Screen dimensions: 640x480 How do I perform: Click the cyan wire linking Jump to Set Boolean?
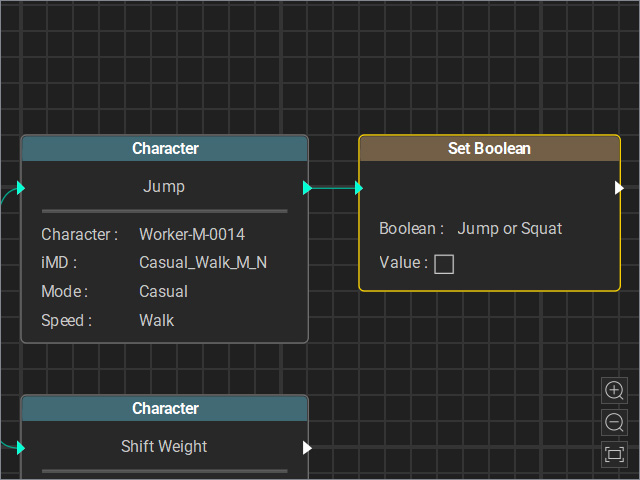tap(333, 188)
